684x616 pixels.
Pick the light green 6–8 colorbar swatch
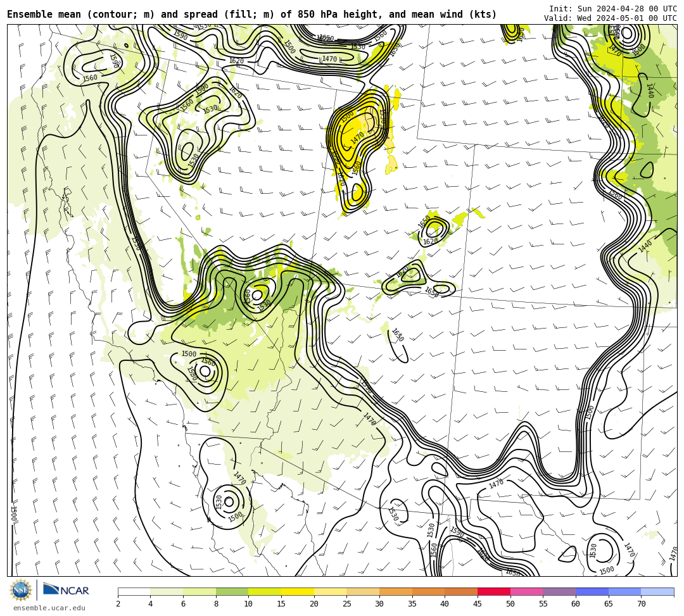pyautogui.click(x=199, y=592)
